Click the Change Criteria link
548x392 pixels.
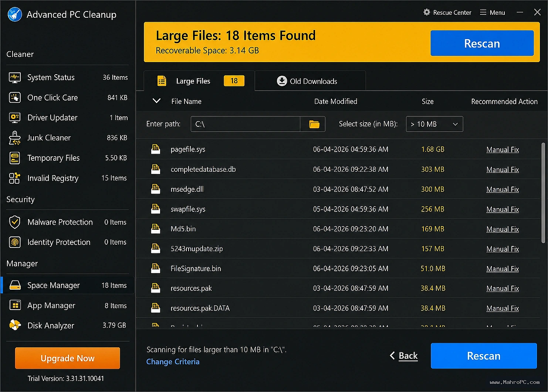pyautogui.click(x=173, y=362)
